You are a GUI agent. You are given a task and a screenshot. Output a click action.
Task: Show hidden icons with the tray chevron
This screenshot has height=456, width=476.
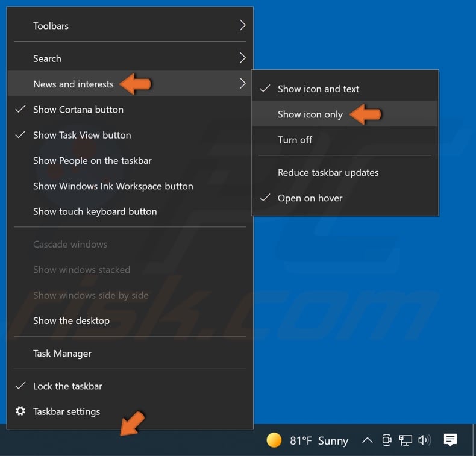pyautogui.click(x=368, y=440)
